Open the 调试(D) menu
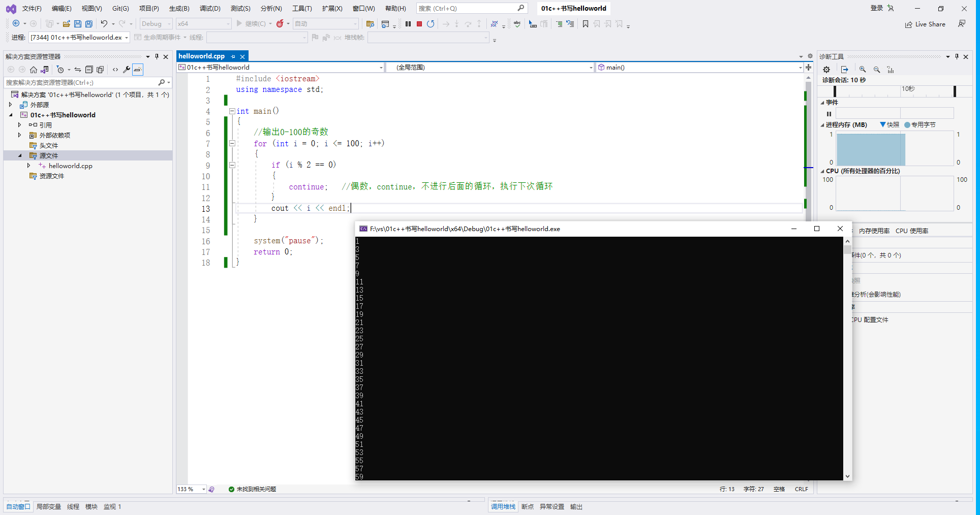This screenshot has height=515, width=980. (210, 9)
